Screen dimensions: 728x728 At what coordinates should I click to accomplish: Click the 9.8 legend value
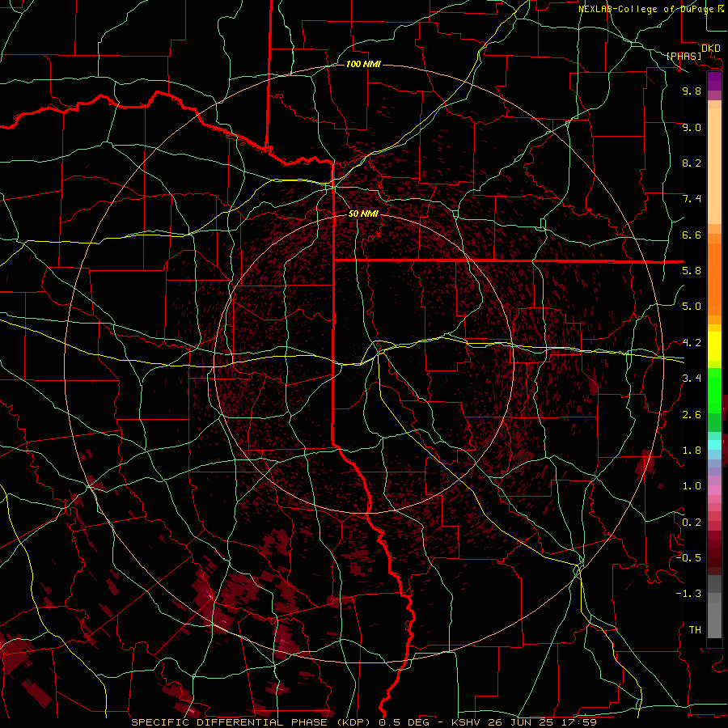[x=692, y=91]
